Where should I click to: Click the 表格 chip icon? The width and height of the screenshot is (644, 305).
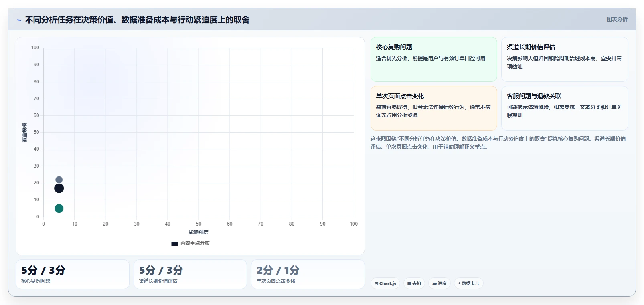tap(409, 283)
